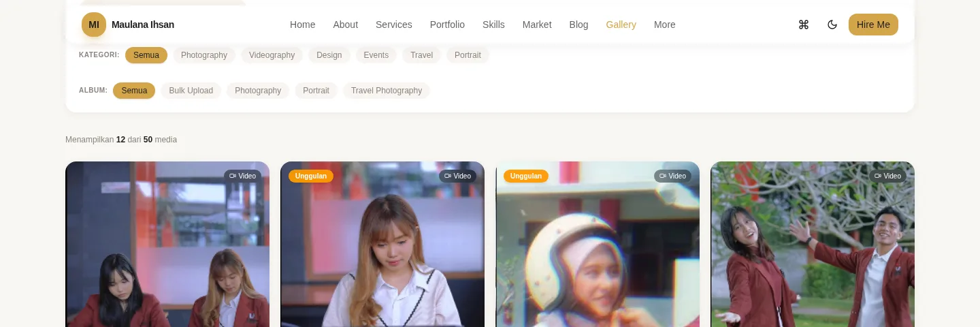980x327 pixels.
Task: Click Video badge on waving students card
Action: [x=887, y=176]
